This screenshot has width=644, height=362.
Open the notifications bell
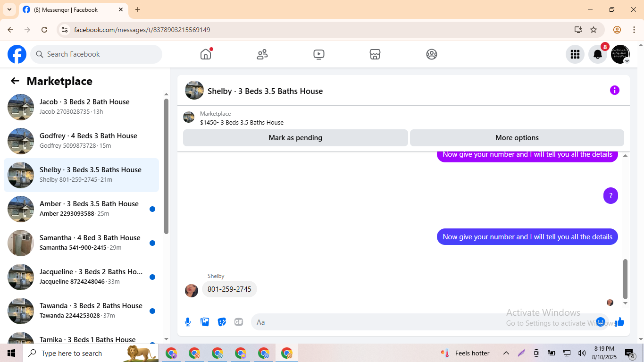point(598,54)
